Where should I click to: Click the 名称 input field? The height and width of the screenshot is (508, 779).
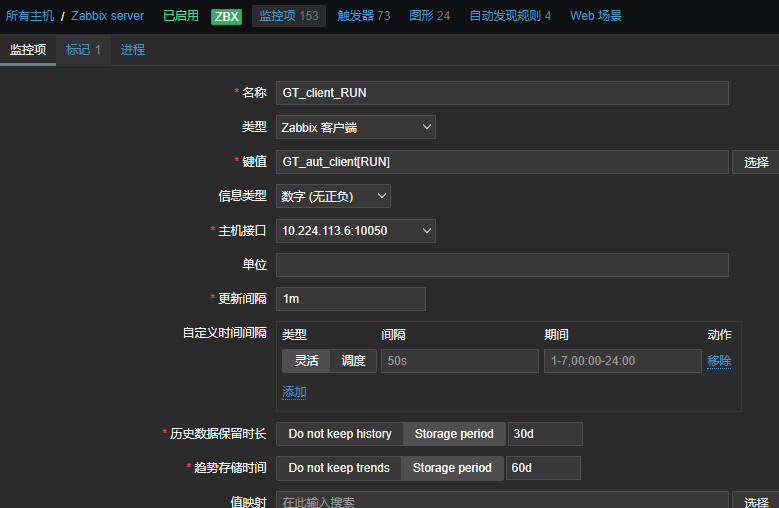pyautogui.click(x=502, y=93)
